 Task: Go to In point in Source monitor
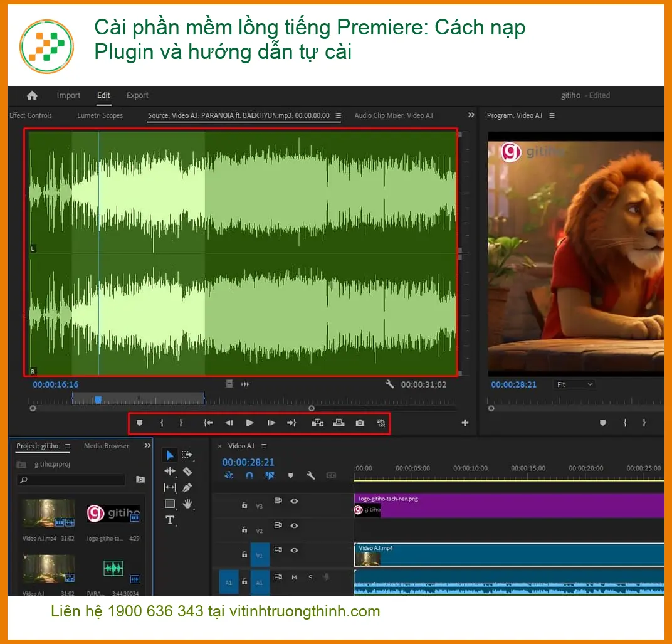pyautogui.click(x=208, y=423)
